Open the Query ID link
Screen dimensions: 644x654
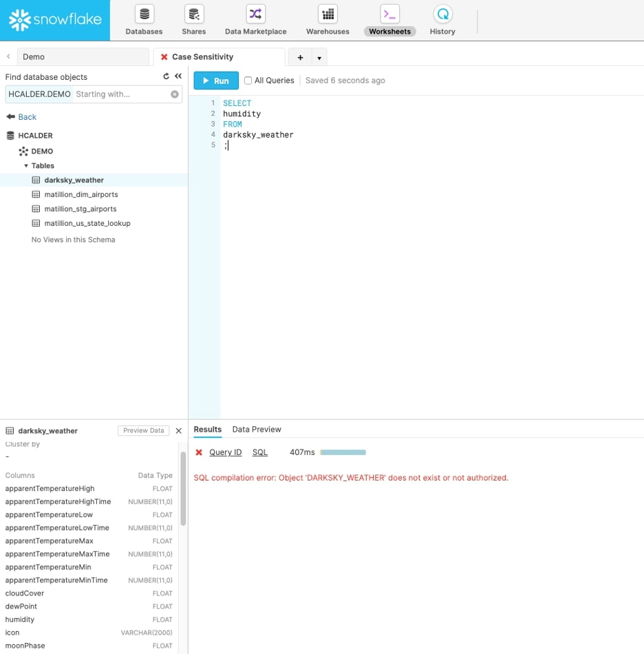coord(226,452)
